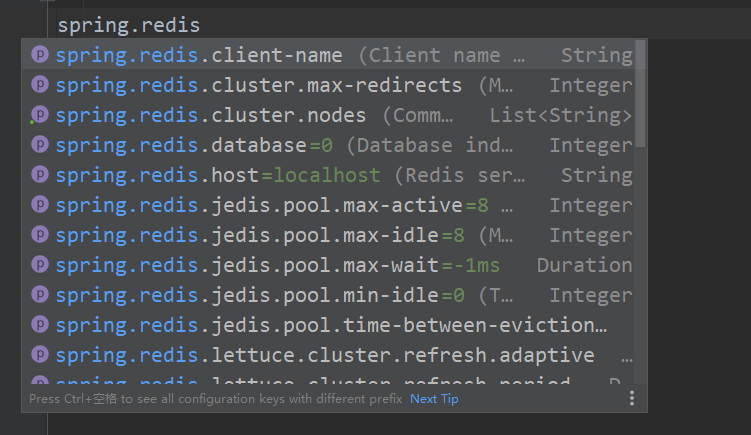751x435 pixels.
Task: Click the Duration type of max-wait
Action: pyautogui.click(x=584, y=265)
